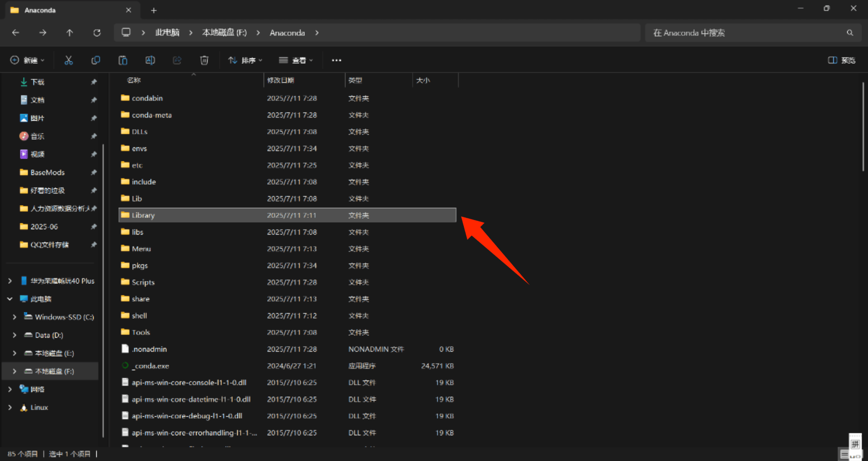Viewport: 868px width, 461px height.
Task: Click the Cut scissors icon
Action: 69,60
